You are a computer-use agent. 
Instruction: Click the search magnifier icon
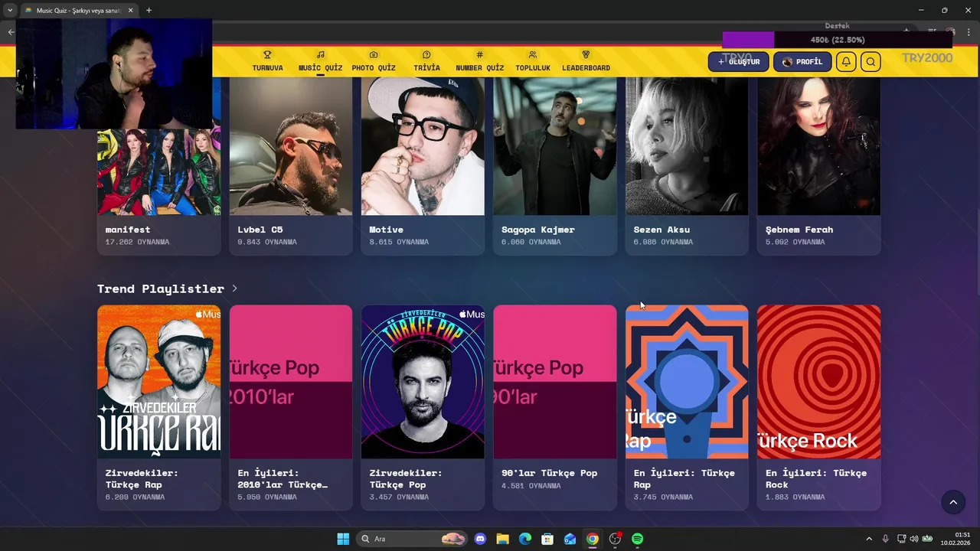click(x=871, y=62)
